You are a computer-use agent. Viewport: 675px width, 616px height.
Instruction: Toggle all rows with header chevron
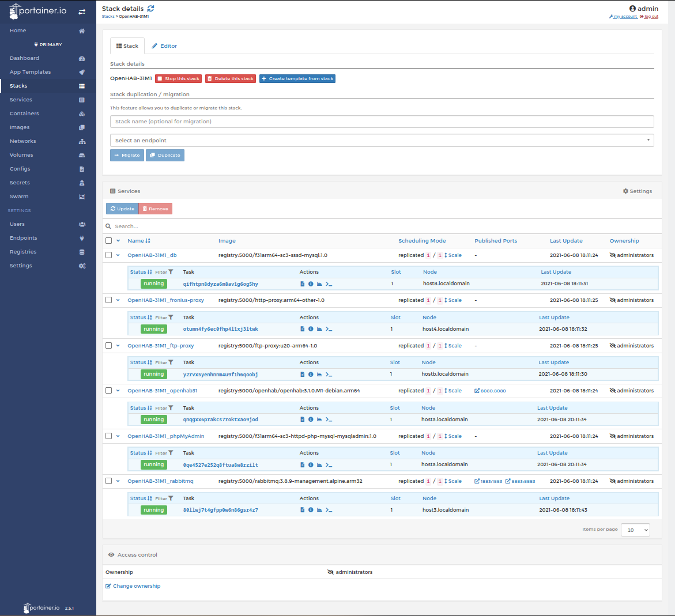click(x=118, y=241)
